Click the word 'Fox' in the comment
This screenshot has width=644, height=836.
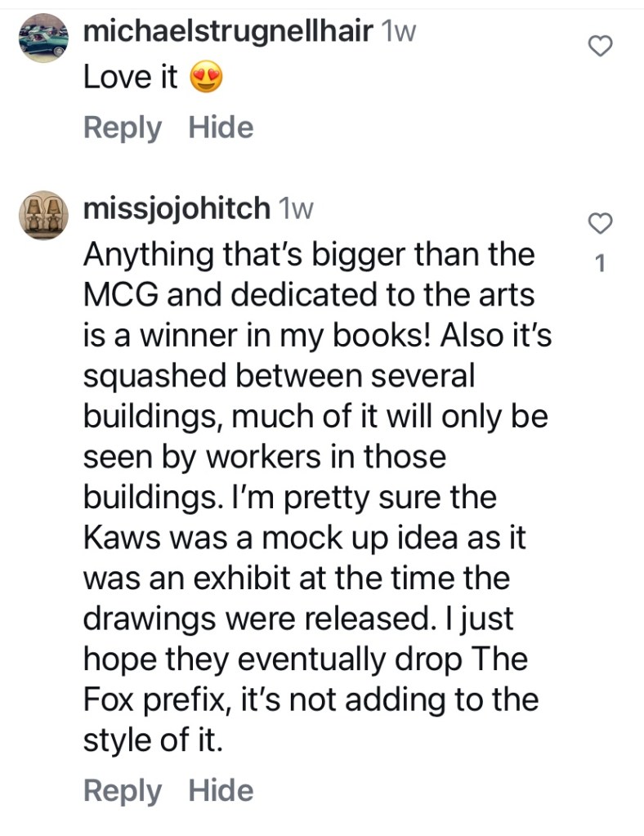tap(110, 700)
